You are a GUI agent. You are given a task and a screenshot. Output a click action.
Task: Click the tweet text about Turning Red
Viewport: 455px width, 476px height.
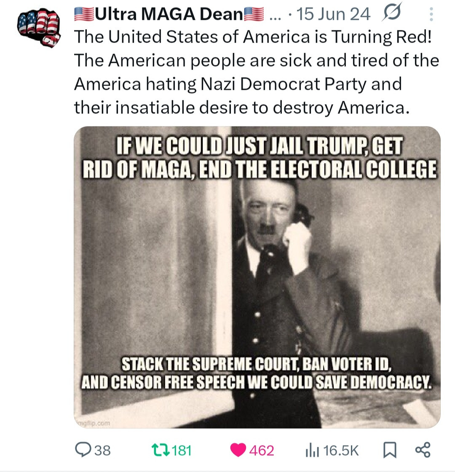pyautogui.click(x=257, y=72)
